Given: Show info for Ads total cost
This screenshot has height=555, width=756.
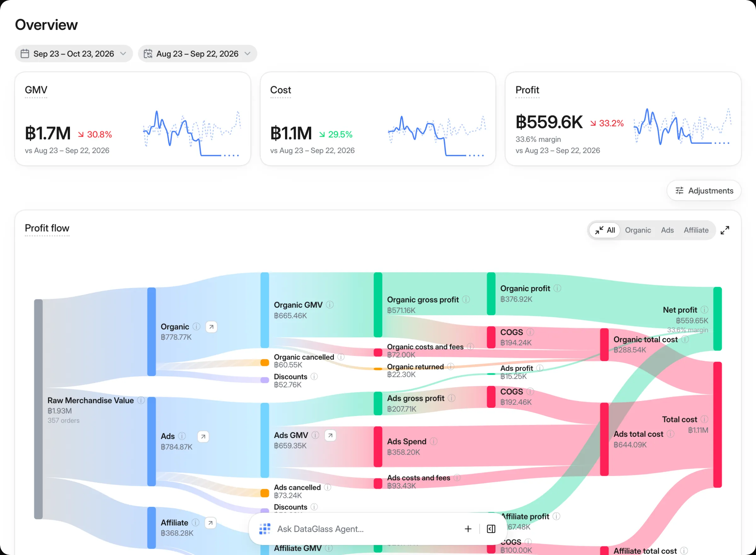Looking at the screenshot, I should [671, 434].
